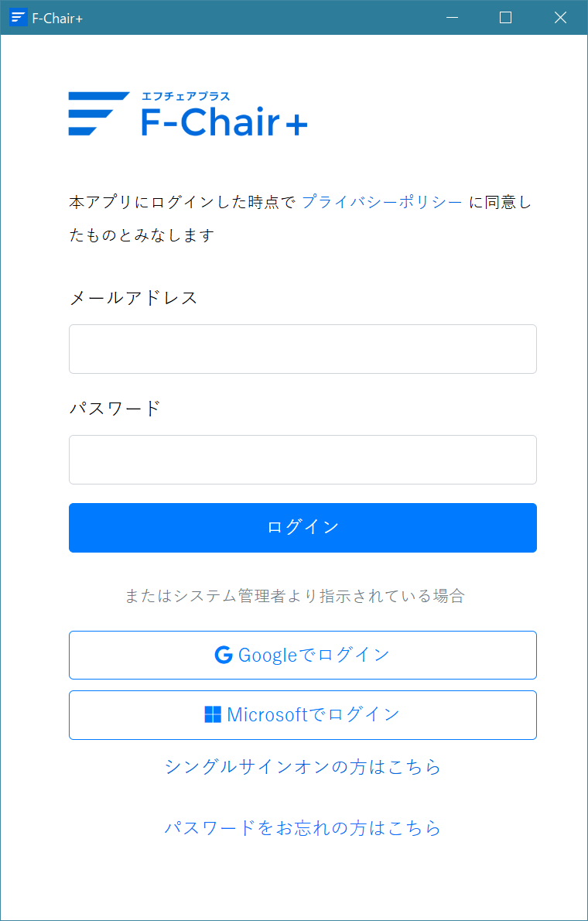Click the Microsoft four-square logo icon
The height and width of the screenshot is (921, 588).
[213, 714]
